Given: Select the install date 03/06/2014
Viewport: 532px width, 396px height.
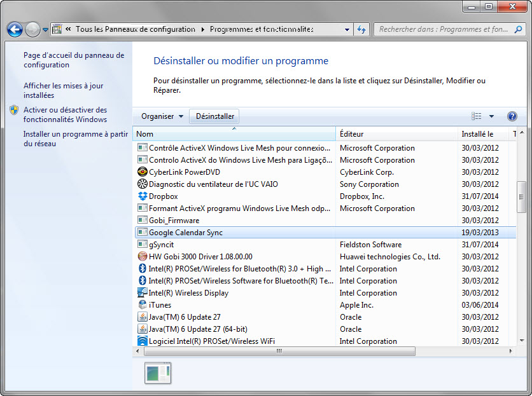Looking at the screenshot, I should tap(480, 305).
